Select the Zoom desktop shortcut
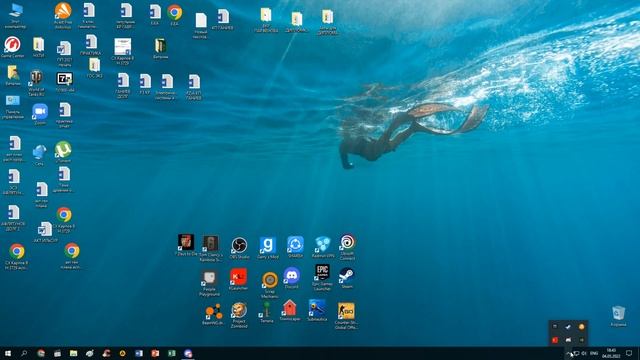Image resolution: width=640 pixels, height=360 pixels. pyautogui.click(x=40, y=114)
